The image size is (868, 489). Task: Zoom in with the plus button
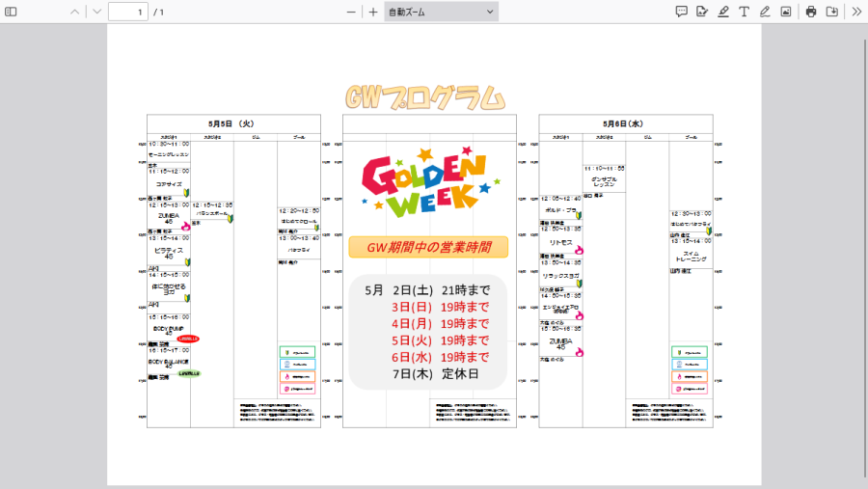373,12
